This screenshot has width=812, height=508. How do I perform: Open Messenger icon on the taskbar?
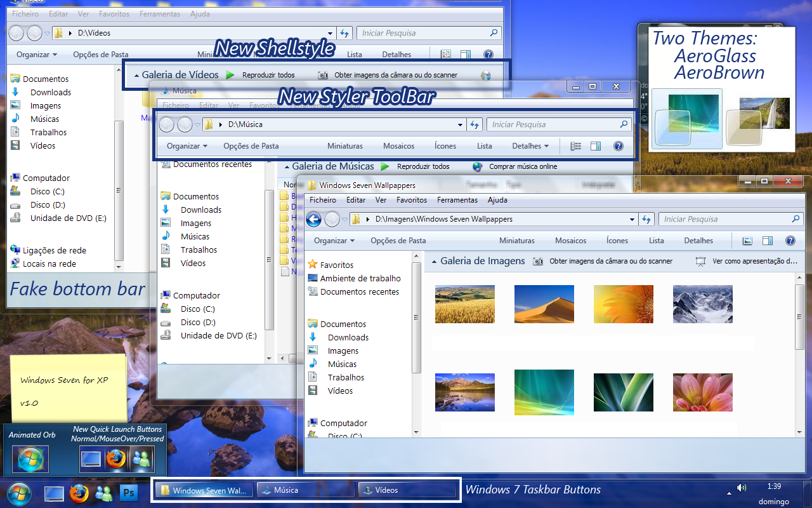(x=103, y=493)
